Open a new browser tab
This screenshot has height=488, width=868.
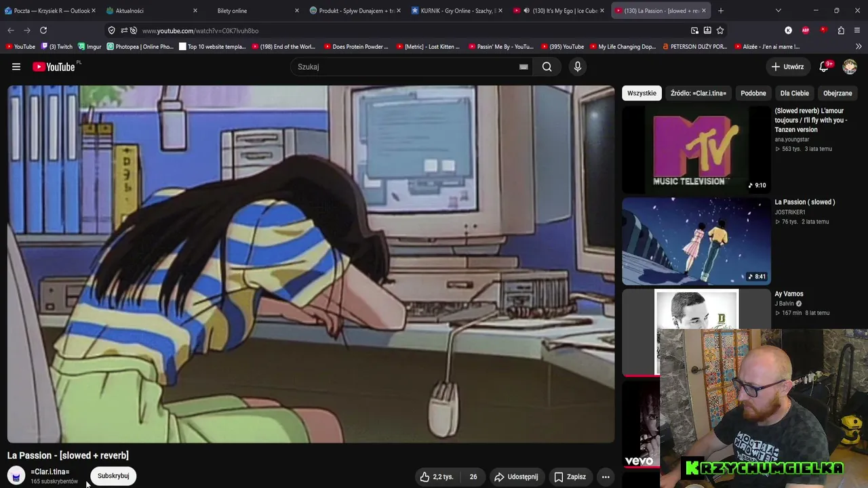click(x=721, y=11)
